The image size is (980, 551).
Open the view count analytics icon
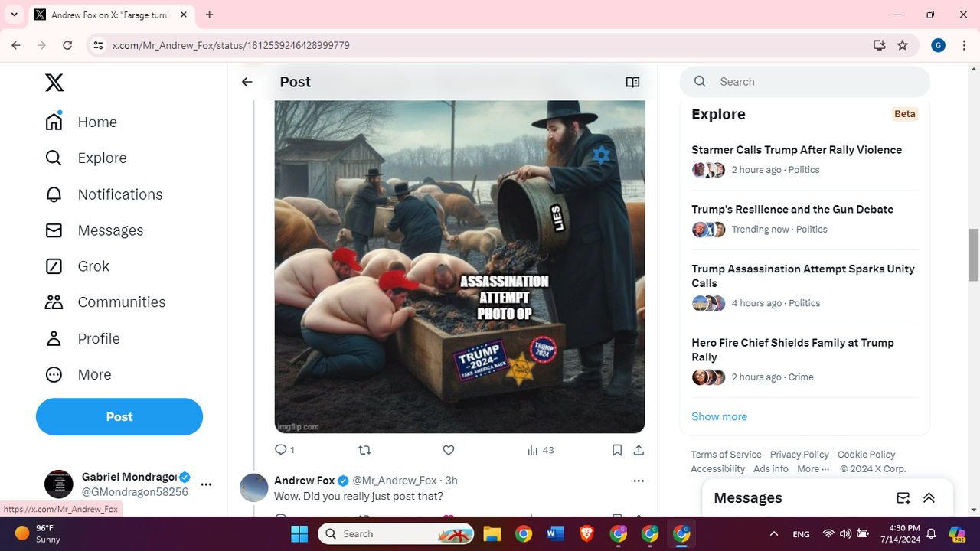point(533,450)
